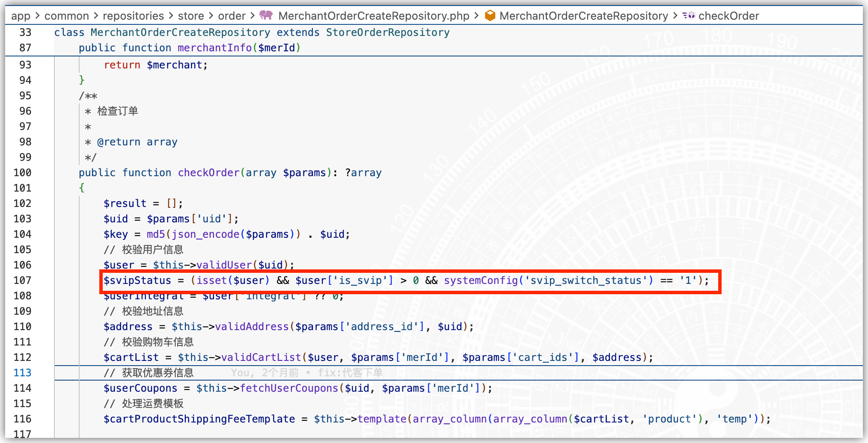Select the 'store' breadcrumb folder
868x443 pixels.
[x=191, y=16]
